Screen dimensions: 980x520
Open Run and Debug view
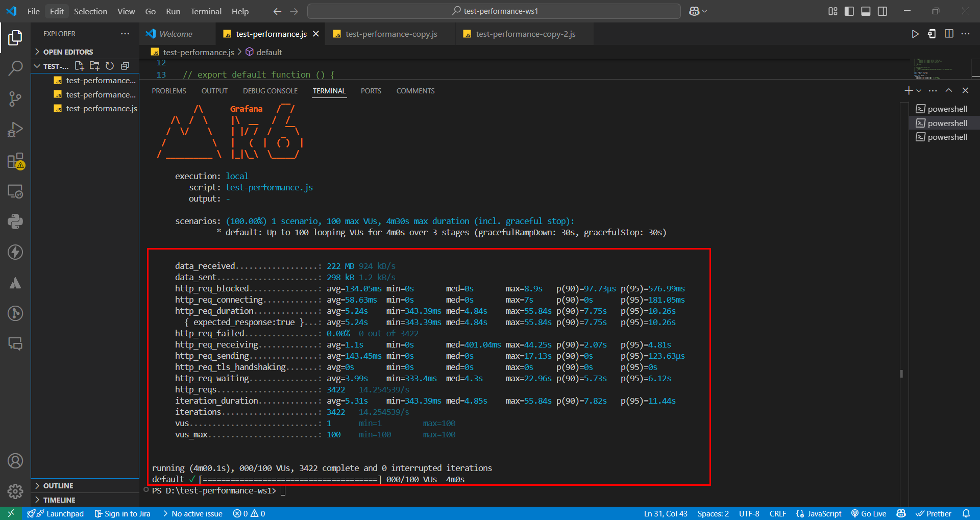[15, 130]
